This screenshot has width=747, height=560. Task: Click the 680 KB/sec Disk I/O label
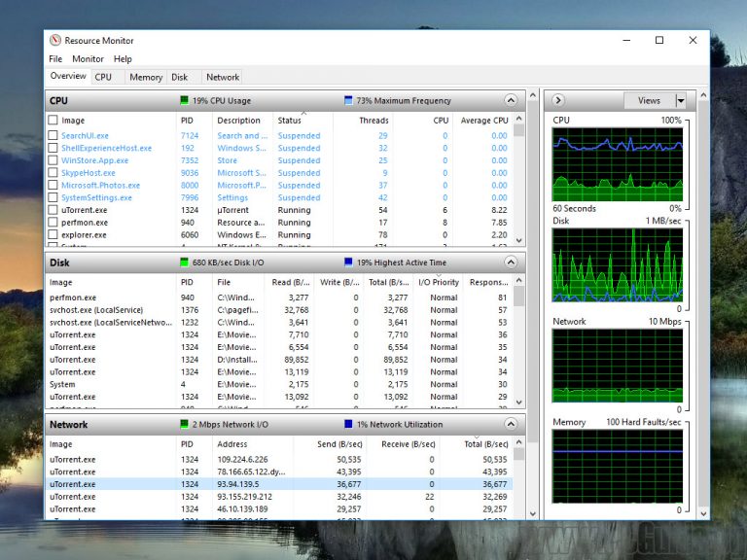tap(228, 262)
